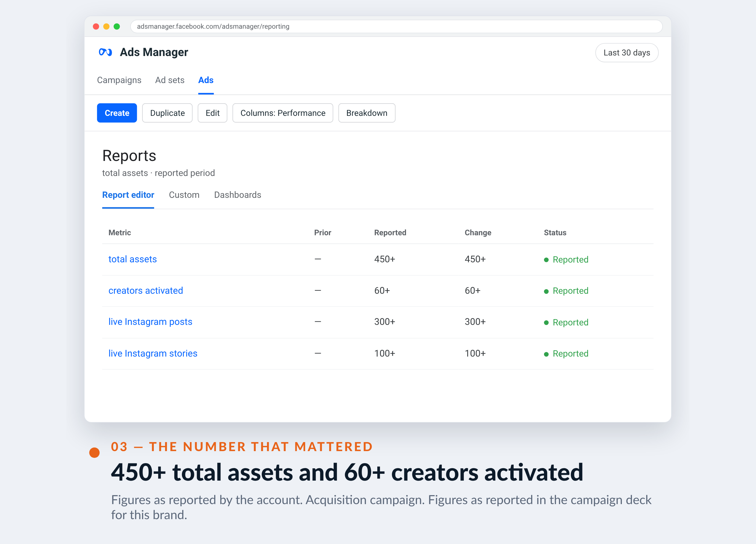
Task: Switch to the Ad sets tab
Action: (170, 80)
